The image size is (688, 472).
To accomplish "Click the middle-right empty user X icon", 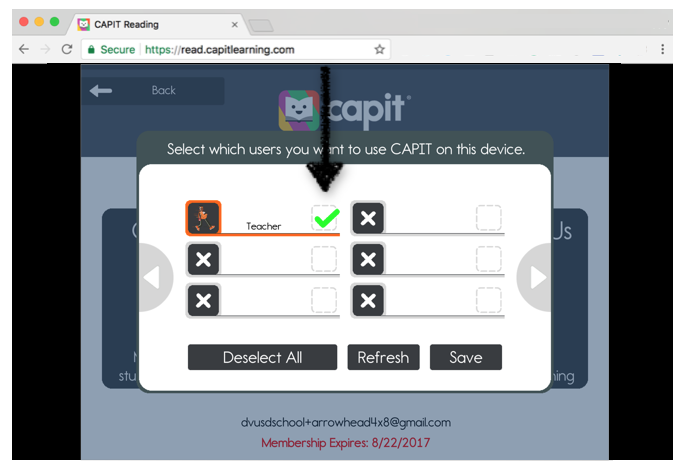I will (x=368, y=259).
